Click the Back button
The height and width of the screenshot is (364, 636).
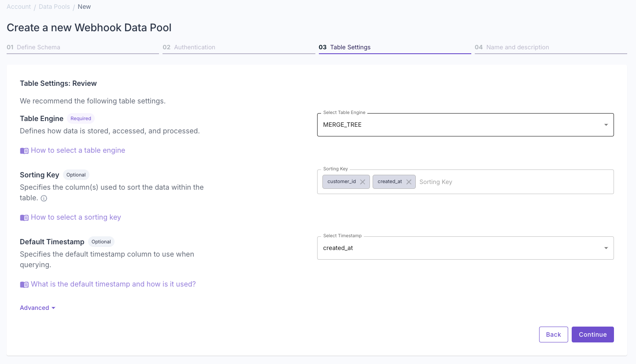pos(553,335)
